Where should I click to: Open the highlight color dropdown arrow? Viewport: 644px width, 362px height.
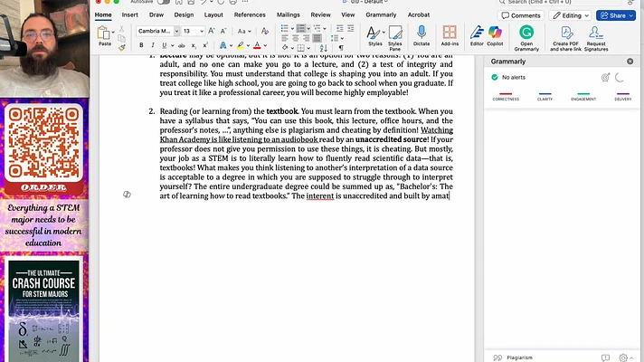(248, 45)
